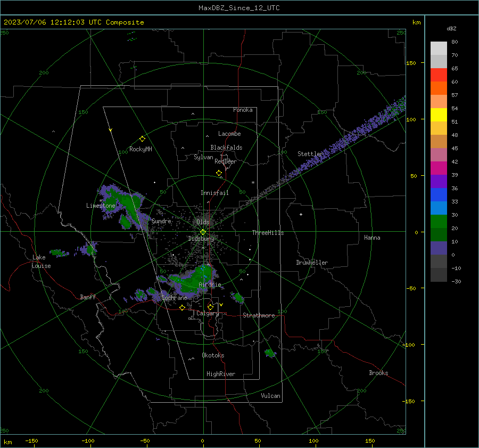Click the RockyMH label
479x448 pixels.
click(141, 149)
